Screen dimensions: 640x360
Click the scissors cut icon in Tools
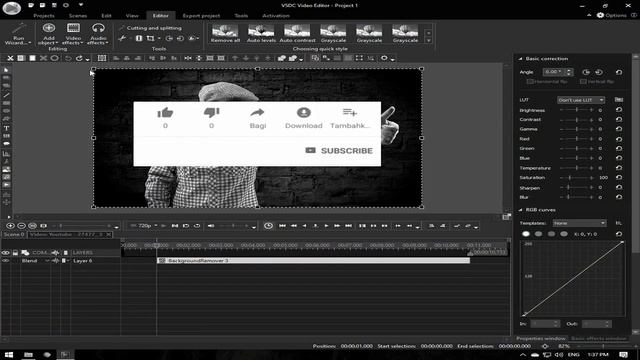(x=122, y=38)
